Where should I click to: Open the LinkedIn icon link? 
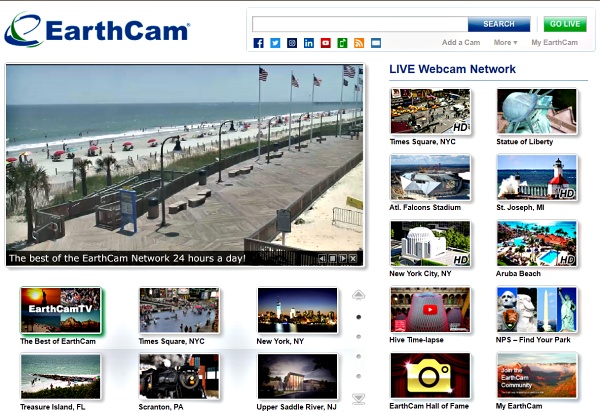point(309,43)
